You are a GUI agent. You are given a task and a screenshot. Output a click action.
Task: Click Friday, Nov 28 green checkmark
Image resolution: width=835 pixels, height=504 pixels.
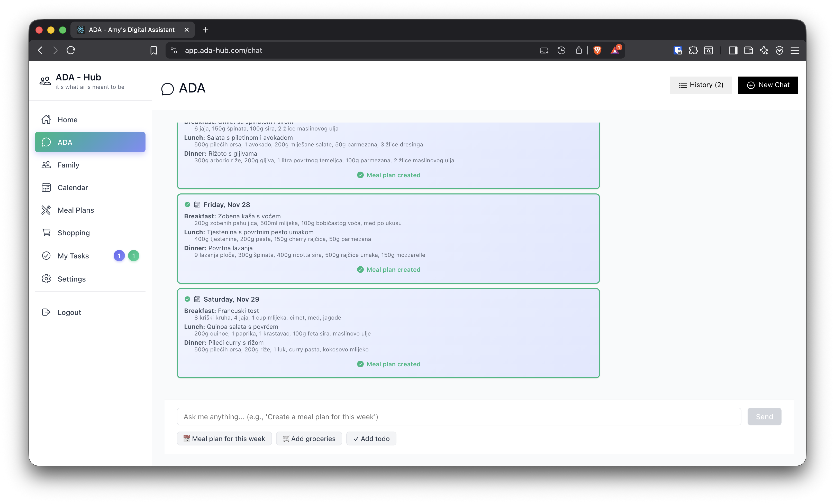coord(187,204)
